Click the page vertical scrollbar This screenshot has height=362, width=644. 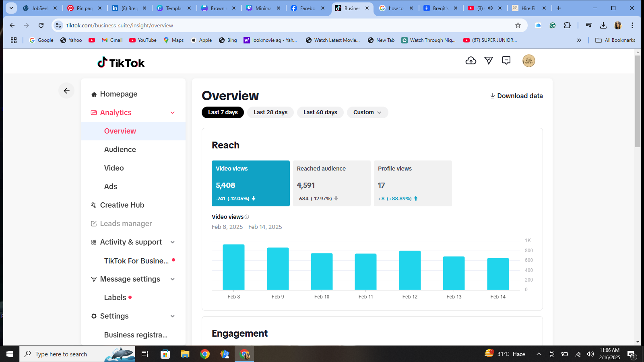638,101
